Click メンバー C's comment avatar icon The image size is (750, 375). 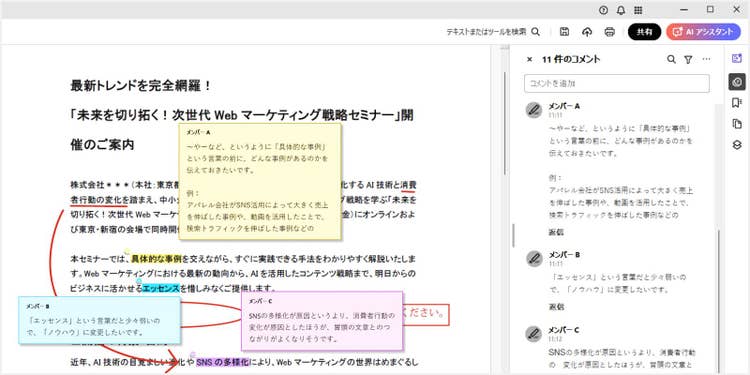tap(534, 334)
